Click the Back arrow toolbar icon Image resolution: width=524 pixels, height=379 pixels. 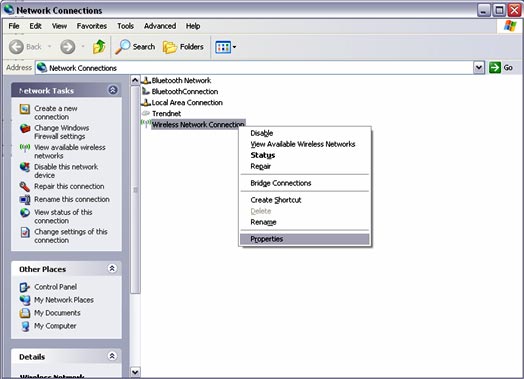[16, 47]
